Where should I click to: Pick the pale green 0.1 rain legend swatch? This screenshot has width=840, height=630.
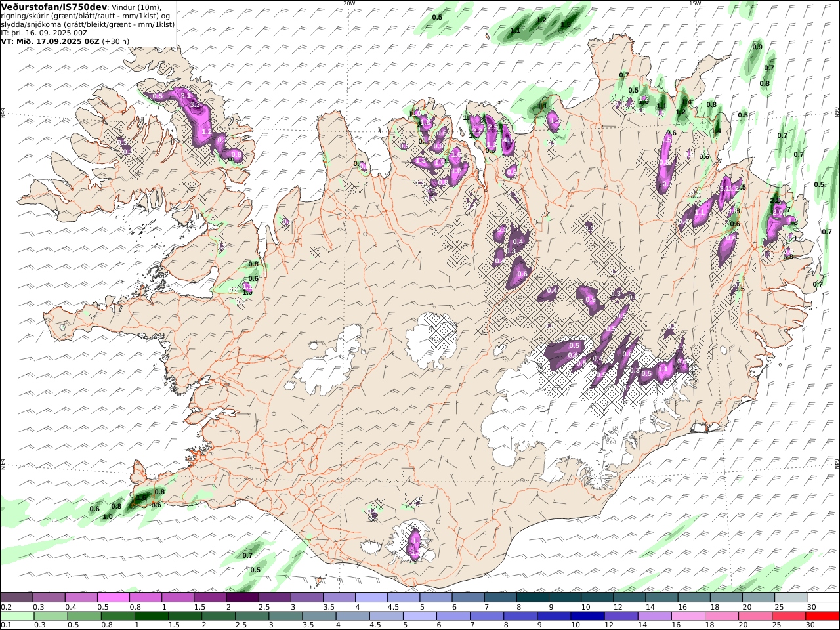pos(17,616)
